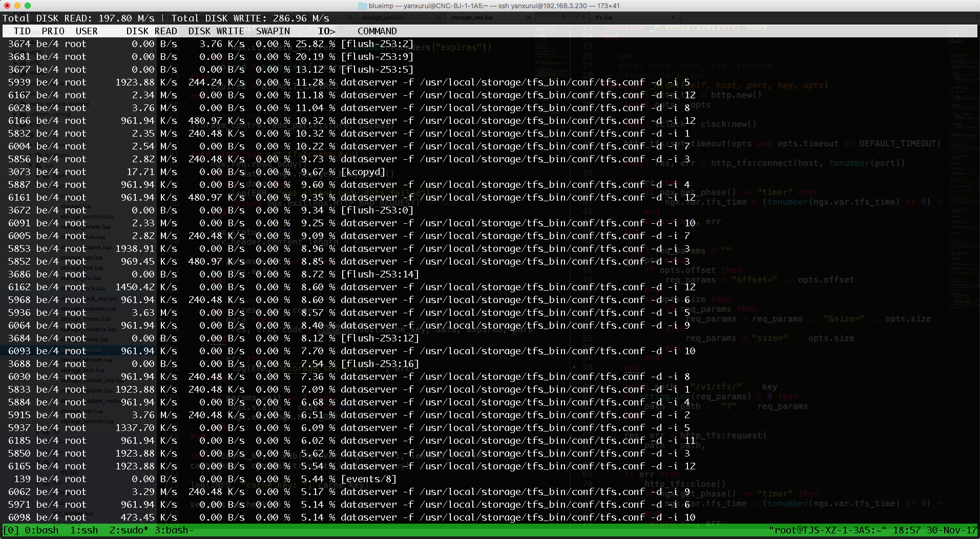Click the SWAPIN column header
The height and width of the screenshot is (539, 980).
273,31
